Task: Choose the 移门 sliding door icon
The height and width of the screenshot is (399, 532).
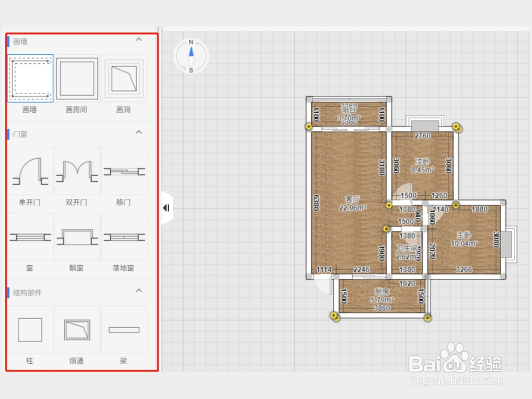Action: point(124,171)
